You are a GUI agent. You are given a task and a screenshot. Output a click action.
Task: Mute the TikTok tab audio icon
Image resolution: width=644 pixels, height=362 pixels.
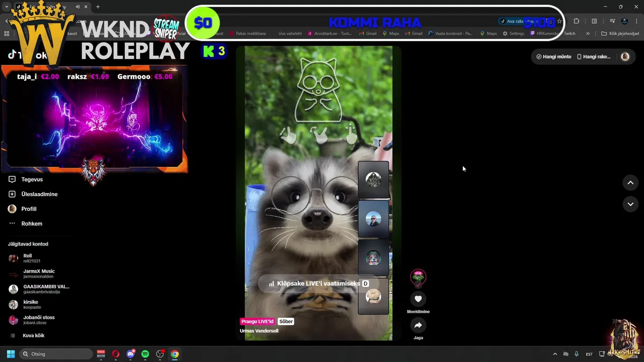[77, 7]
